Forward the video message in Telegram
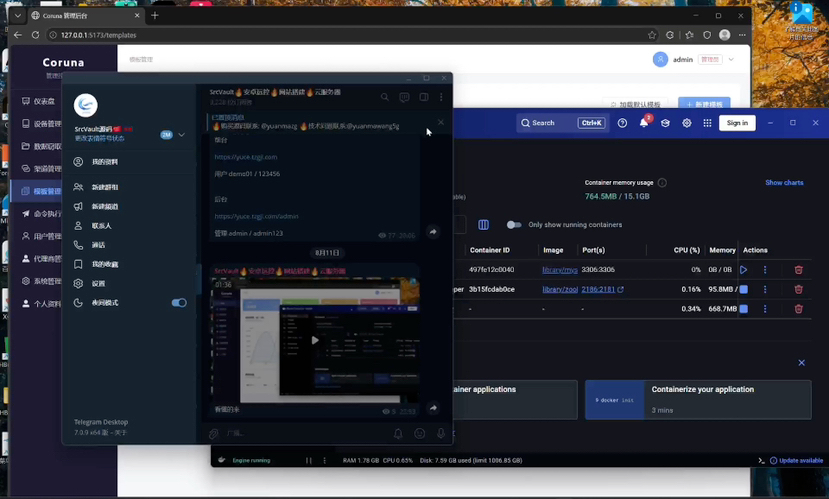Image resolution: width=829 pixels, height=499 pixels. (x=433, y=408)
